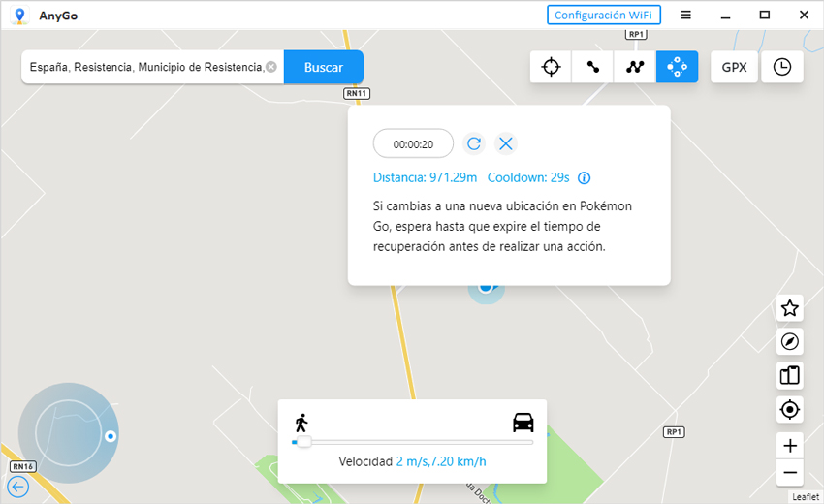The height and width of the screenshot is (504, 824).
Task: Open the GPX import button
Action: 734,67
